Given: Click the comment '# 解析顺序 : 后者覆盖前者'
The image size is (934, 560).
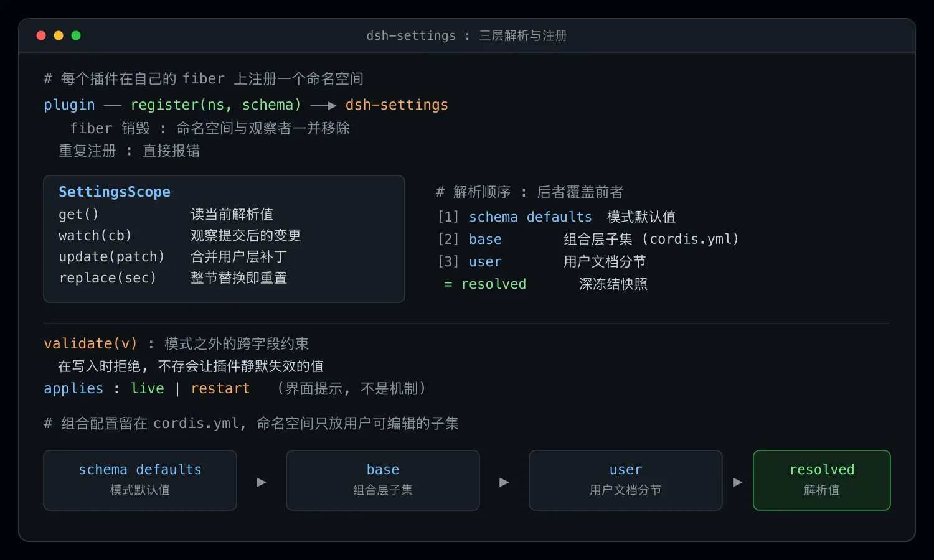Looking at the screenshot, I should [x=530, y=192].
